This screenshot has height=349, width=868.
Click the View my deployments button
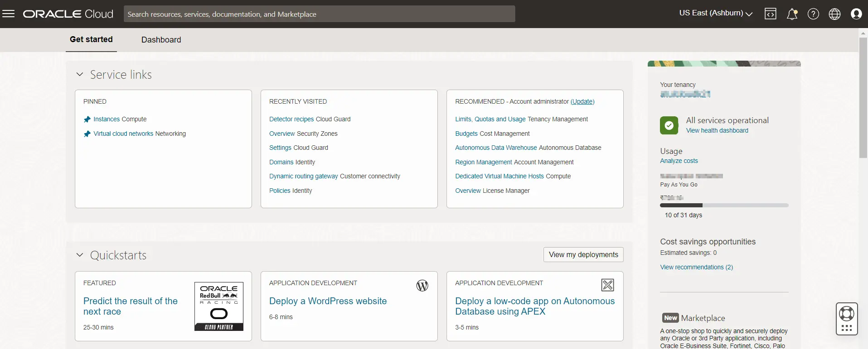(x=583, y=254)
